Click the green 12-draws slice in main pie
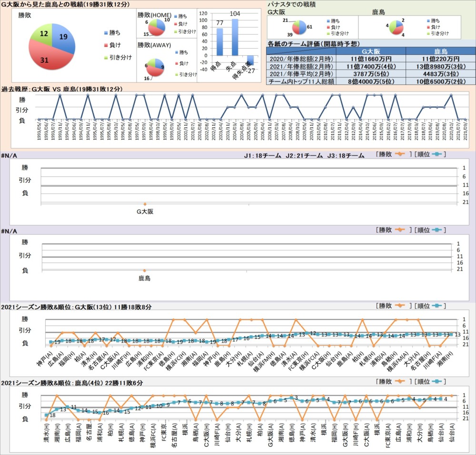Screen dimensions: 476x455 pyautogui.click(x=43, y=37)
